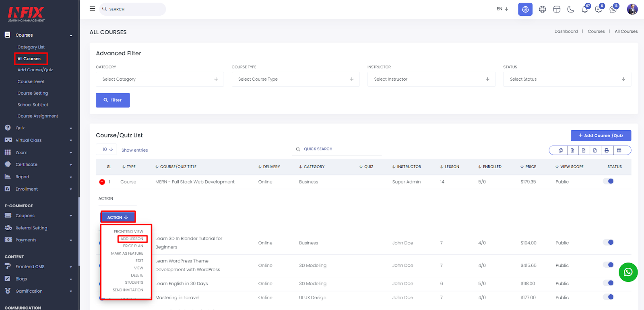Expand the Payments sidebar menu
This screenshot has height=310, width=644.
click(x=39, y=240)
